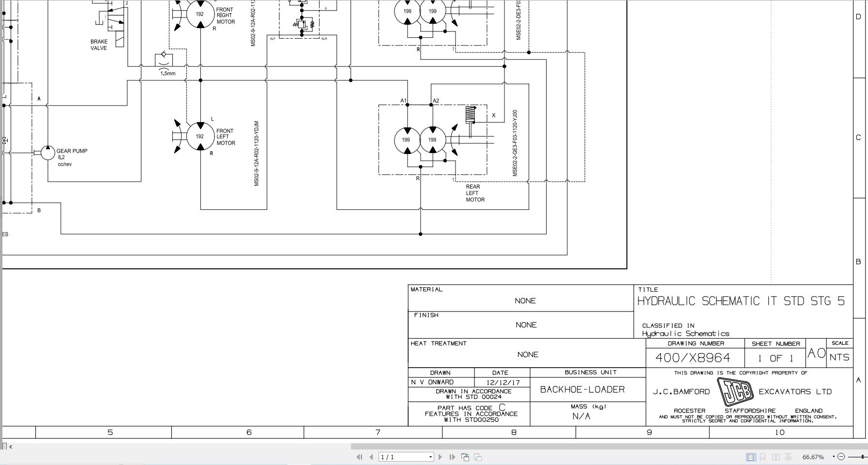
Task: Zoom in on the schematic
Action: (x=867, y=456)
